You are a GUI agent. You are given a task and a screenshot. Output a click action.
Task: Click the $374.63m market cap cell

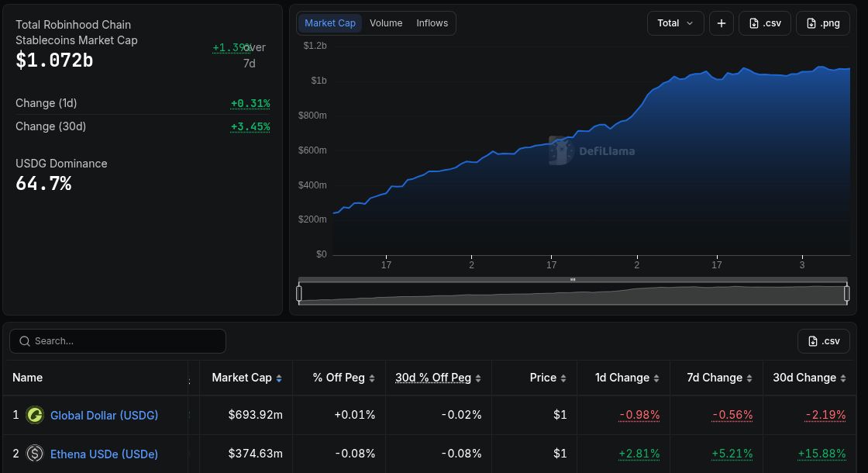255,454
